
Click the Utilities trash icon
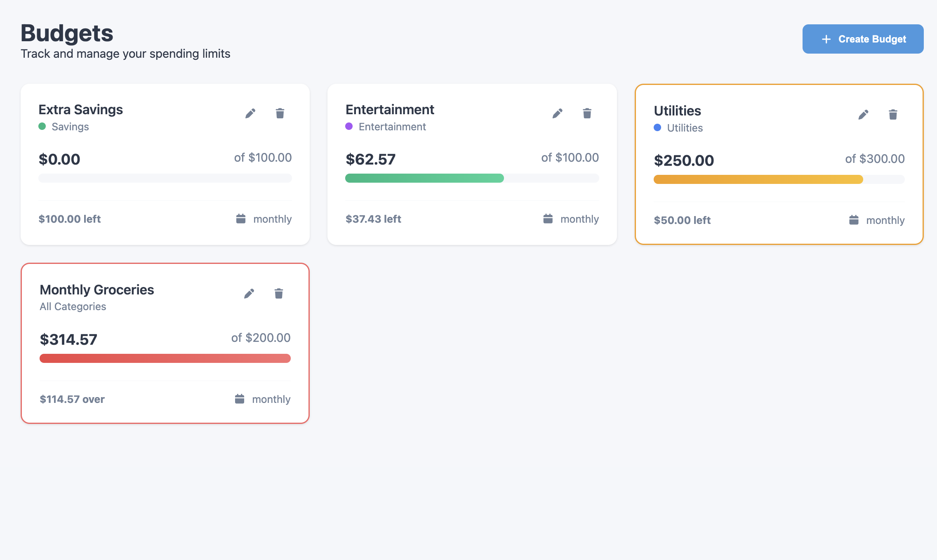(893, 115)
